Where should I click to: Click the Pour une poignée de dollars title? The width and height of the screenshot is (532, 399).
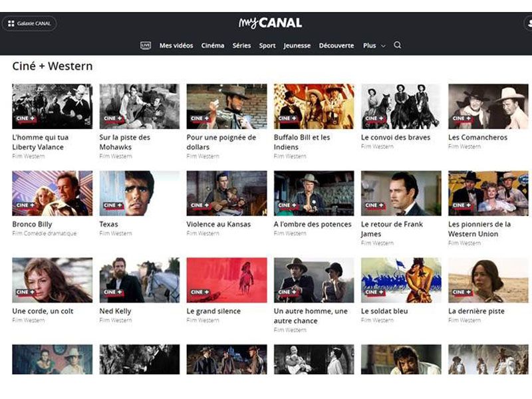(221, 142)
